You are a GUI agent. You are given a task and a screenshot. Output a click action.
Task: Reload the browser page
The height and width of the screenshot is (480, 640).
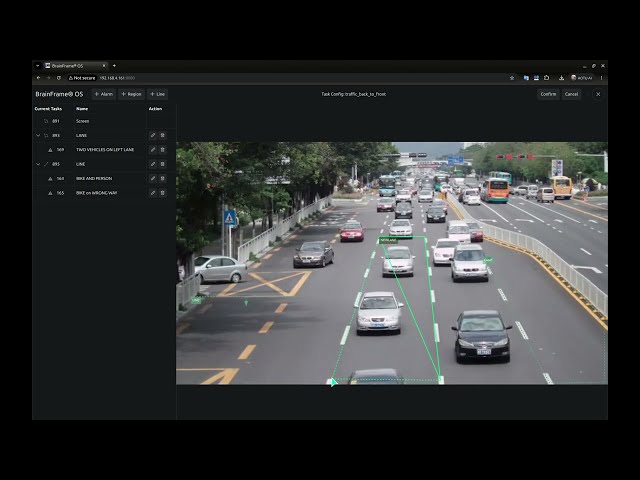click(59, 78)
